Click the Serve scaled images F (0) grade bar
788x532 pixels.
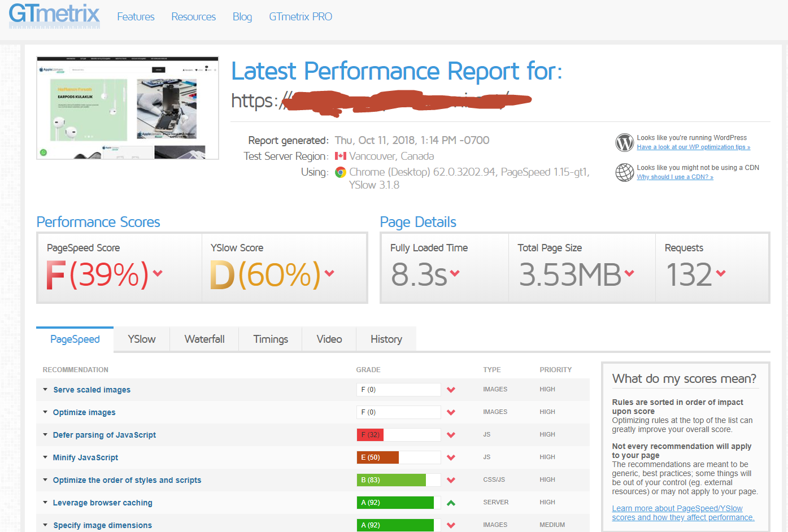tap(399, 390)
